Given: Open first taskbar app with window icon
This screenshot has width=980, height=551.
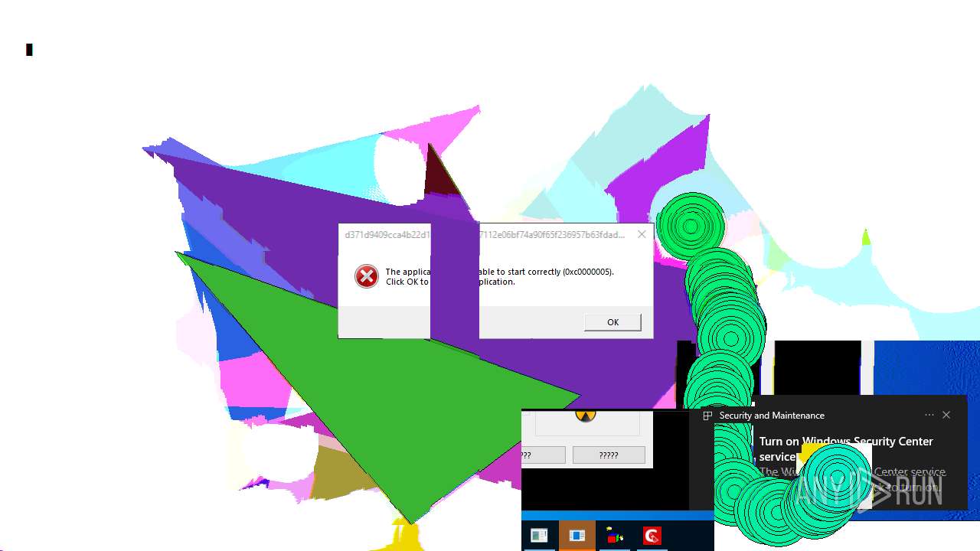Looking at the screenshot, I should [x=539, y=536].
